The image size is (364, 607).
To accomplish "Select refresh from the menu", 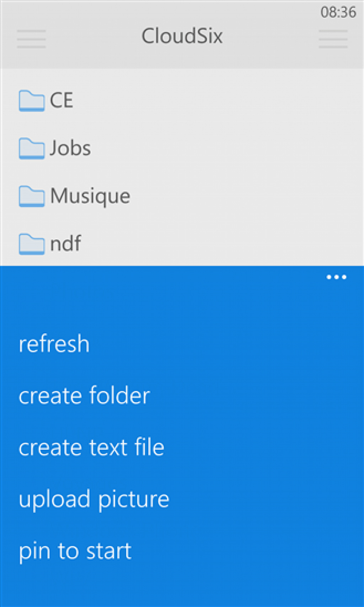I will (54, 344).
